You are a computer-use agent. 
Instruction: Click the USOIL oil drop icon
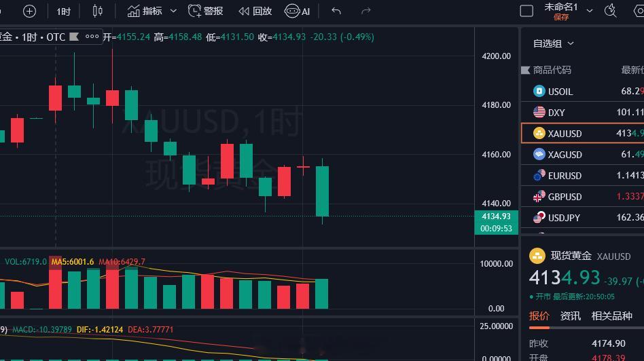[x=539, y=91]
